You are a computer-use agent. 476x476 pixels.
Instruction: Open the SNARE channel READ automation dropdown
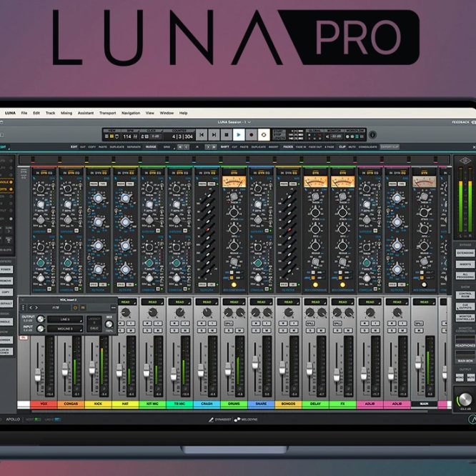[x=261, y=302]
